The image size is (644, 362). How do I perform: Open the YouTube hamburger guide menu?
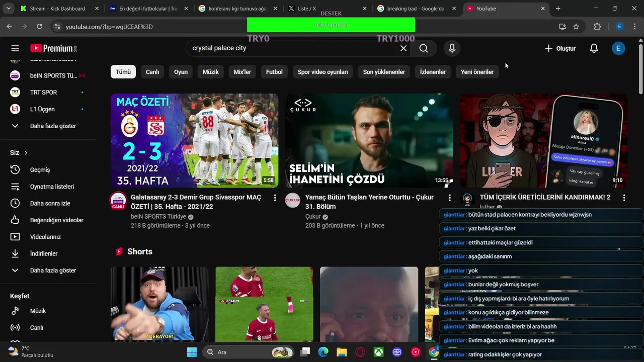tap(15, 48)
